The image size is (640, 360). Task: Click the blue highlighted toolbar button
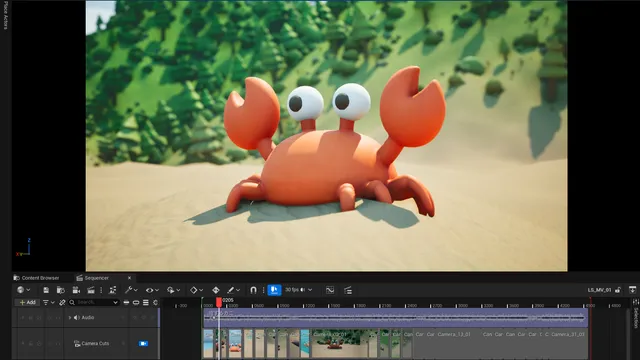click(x=274, y=290)
